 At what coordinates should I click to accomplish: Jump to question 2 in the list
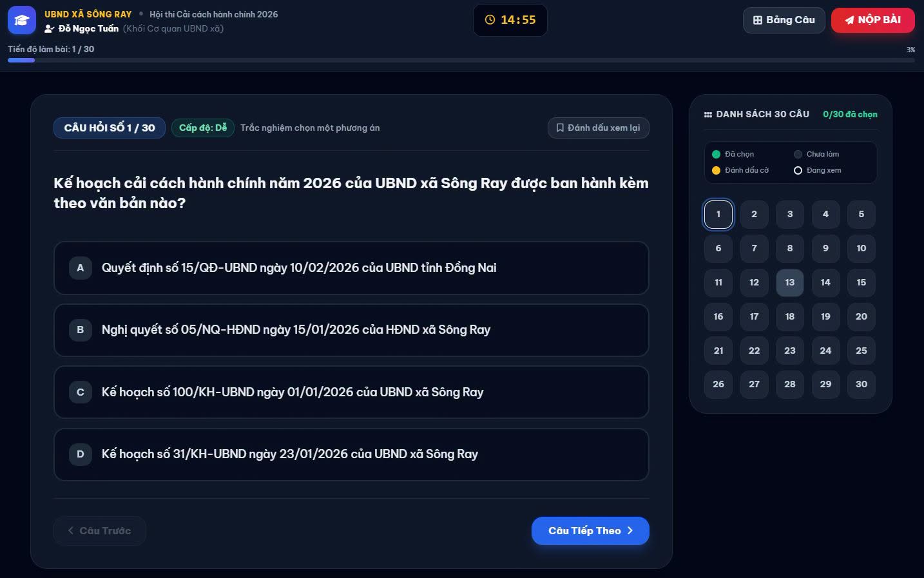pyautogui.click(x=754, y=215)
